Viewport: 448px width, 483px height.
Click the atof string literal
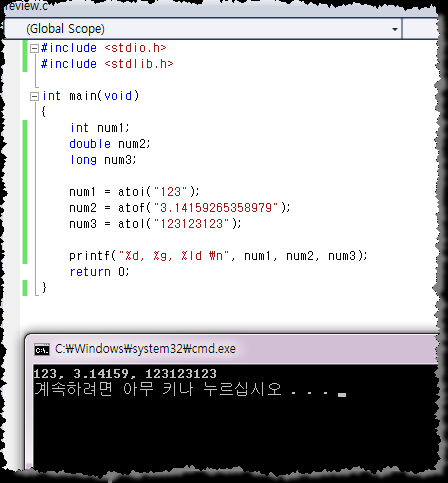(x=216, y=208)
